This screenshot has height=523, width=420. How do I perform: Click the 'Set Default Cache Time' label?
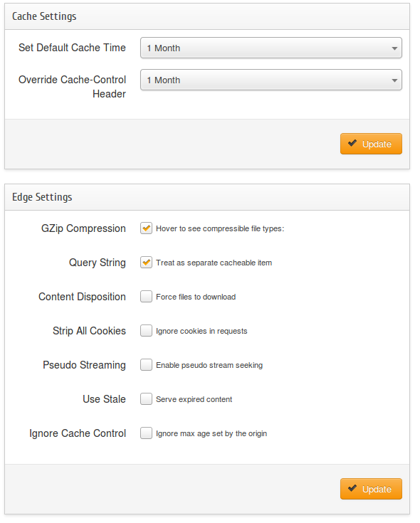point(72,48)
